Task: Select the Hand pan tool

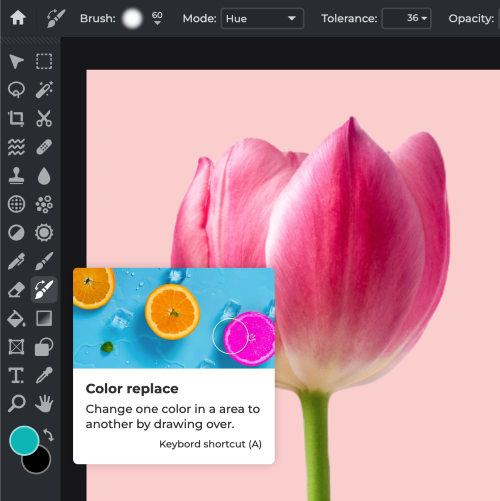Action: (44, 404)
